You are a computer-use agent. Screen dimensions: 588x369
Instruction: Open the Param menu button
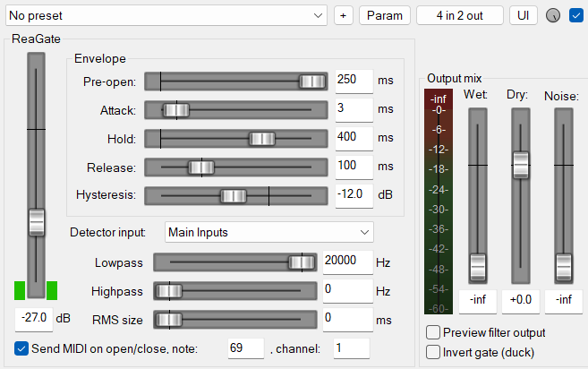[x=384, y=16]
